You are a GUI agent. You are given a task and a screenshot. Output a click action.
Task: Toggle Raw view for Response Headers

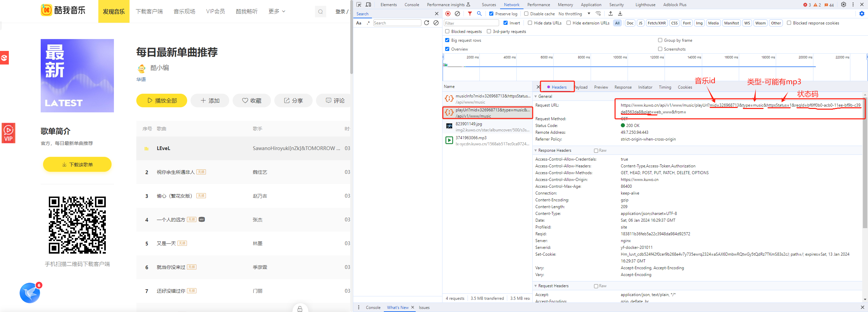596,150
